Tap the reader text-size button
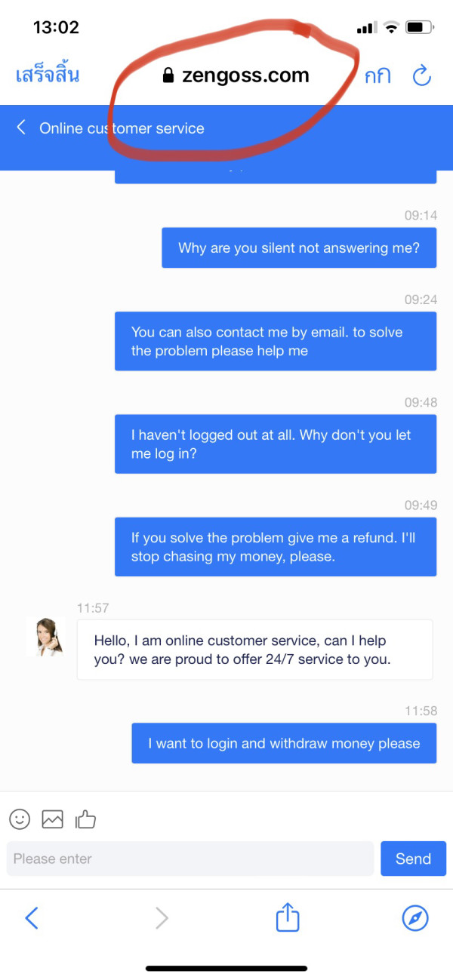Screen dimensions: 453x980 coord(377,76)
